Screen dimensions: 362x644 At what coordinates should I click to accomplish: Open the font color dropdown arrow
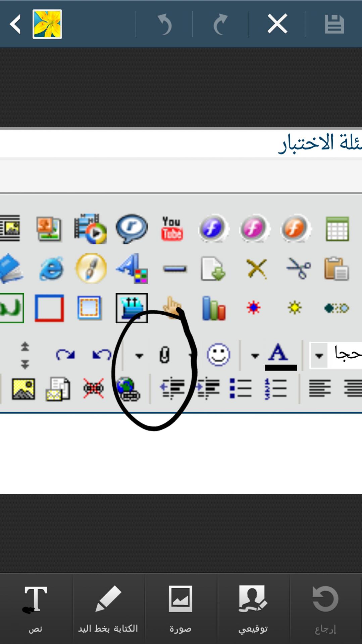pyautogui.click(x=255, y=356)
